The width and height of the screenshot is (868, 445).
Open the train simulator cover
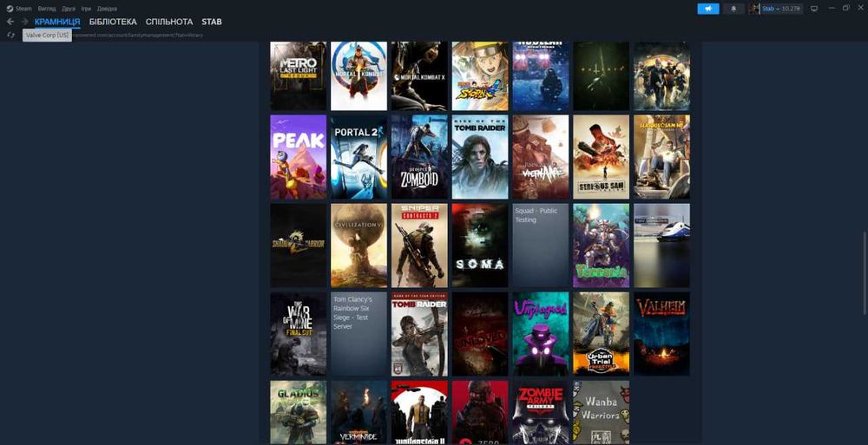662,245
